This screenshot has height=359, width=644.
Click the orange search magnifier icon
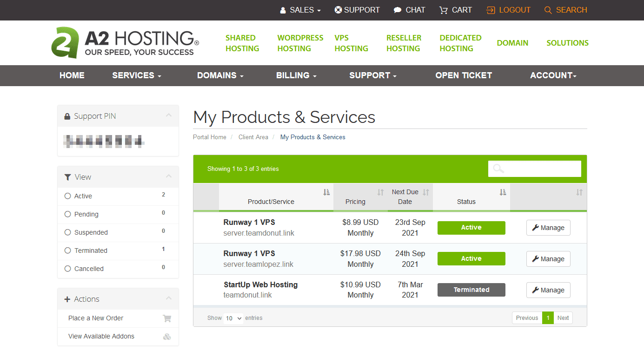click(548, 10)
